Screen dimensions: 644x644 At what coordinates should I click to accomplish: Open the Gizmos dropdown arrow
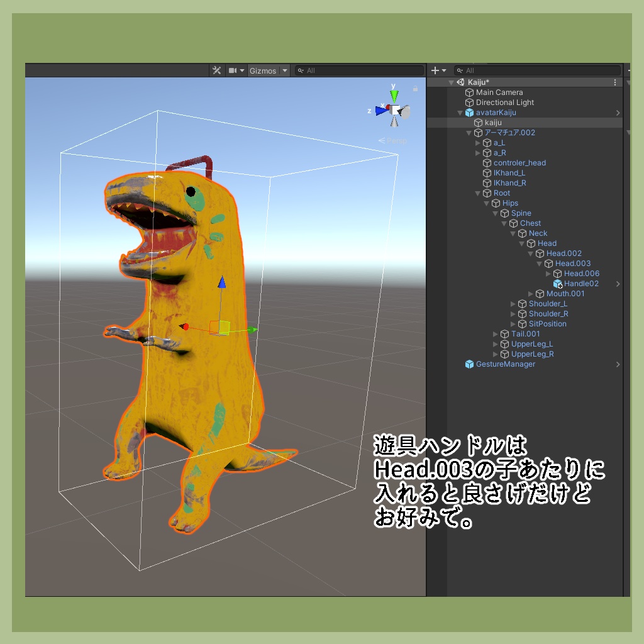pyautogui.click(x=285, y=70)
